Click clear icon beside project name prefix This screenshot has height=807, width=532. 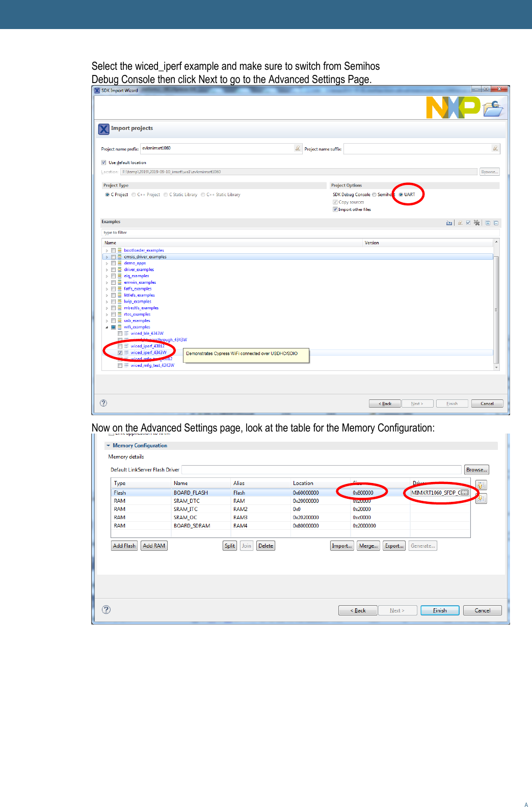pos(298,148)
